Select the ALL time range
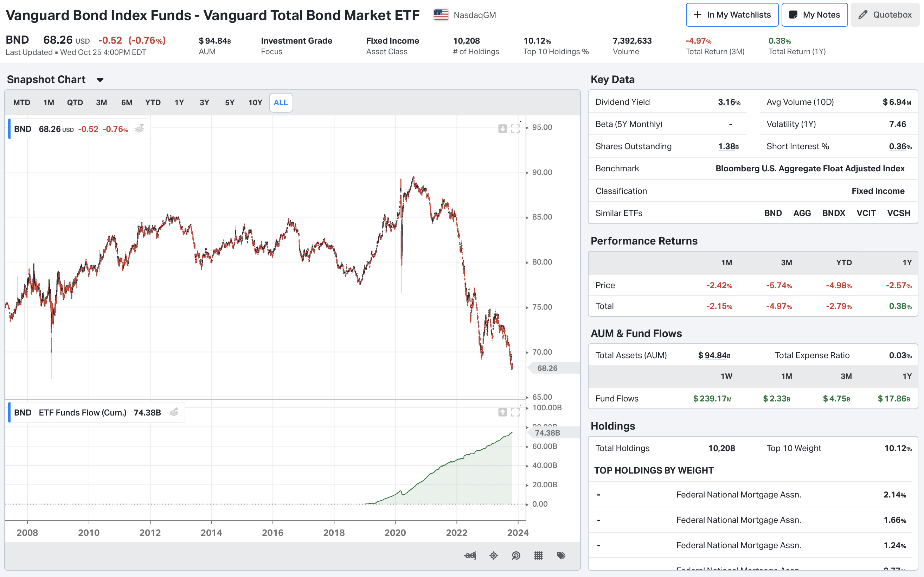This screenshot has height=577, width=924. pos(281,103)
